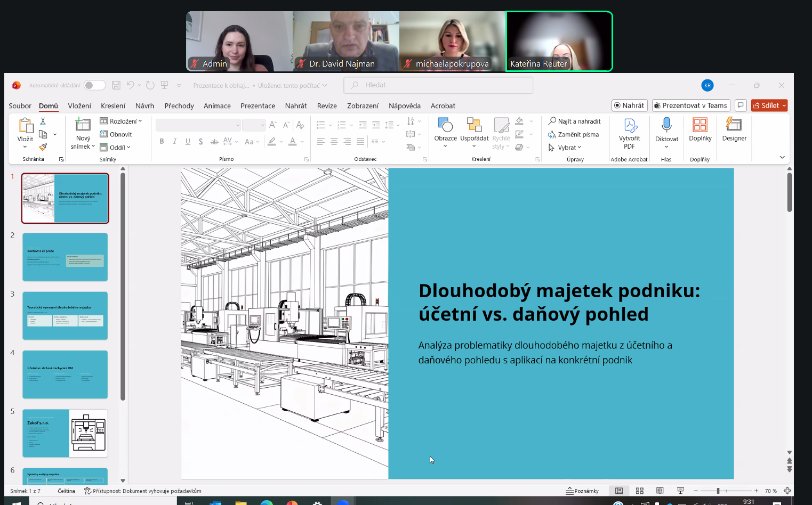Open the comments speech bubble icon
The width and height of the screenshot is (812, 505).
click(x=741, y=105)
